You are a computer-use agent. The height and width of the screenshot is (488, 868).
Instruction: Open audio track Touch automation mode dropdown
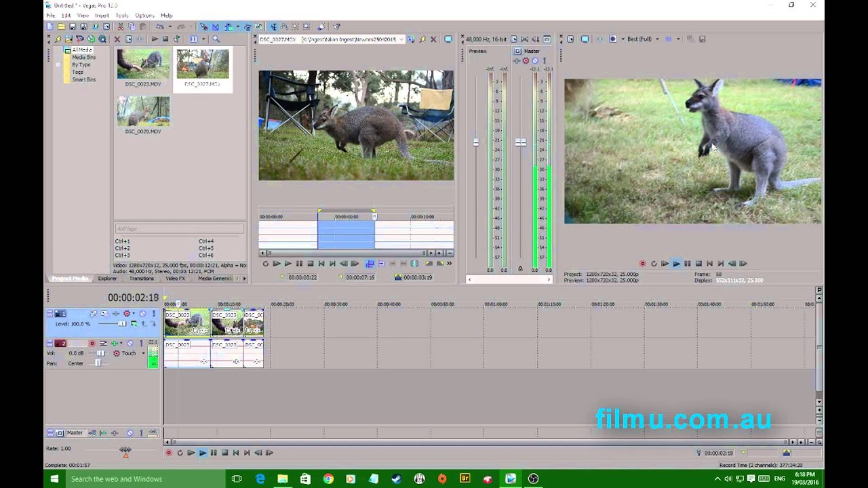click(x=143, y=353)
